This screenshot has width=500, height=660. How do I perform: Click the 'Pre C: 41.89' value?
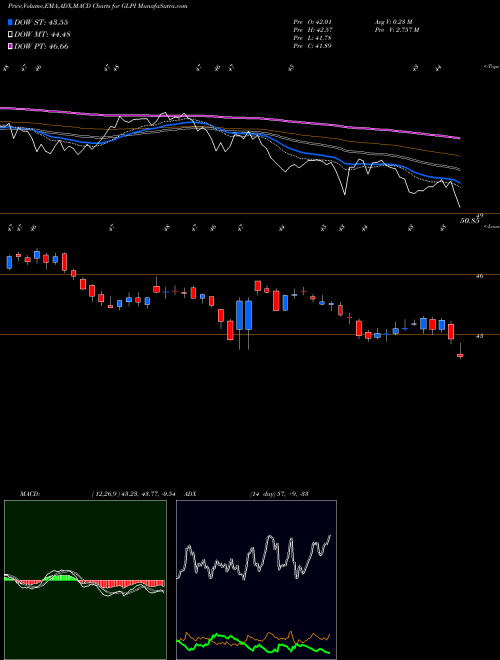tap(313, 46)
